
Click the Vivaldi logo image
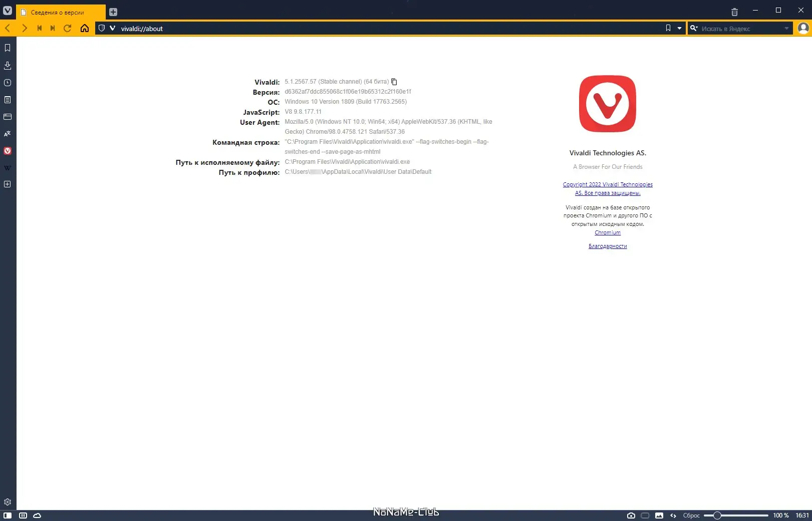point(608,104)
